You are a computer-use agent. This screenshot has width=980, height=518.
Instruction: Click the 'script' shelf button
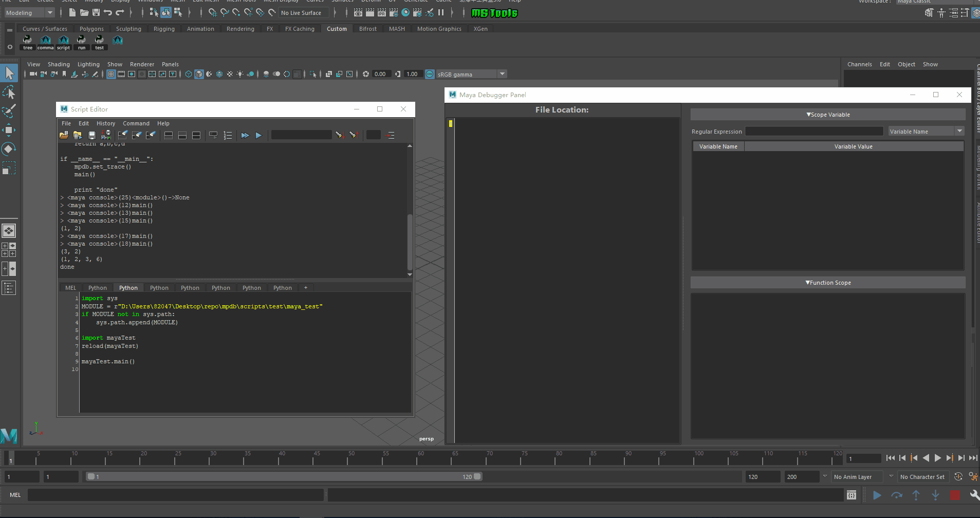[x=63, y=43]
